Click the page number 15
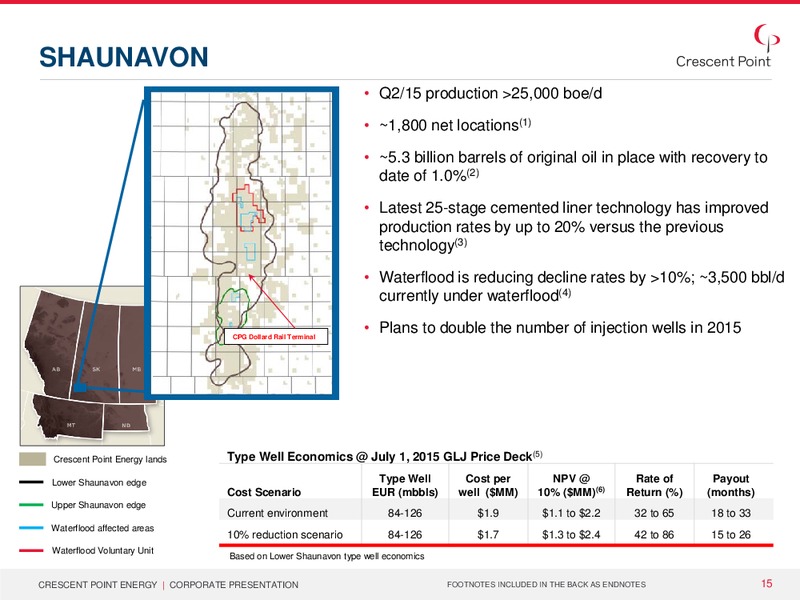 [x=767, y=584]
